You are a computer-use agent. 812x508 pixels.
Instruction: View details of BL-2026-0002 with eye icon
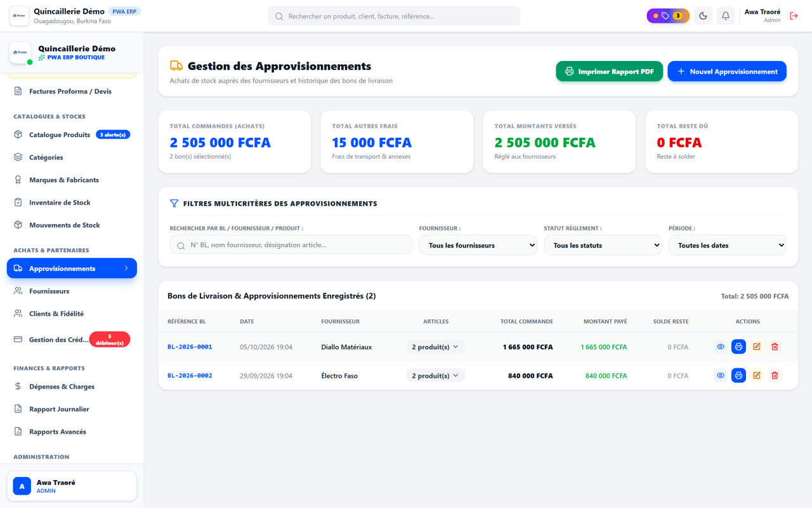721,375
